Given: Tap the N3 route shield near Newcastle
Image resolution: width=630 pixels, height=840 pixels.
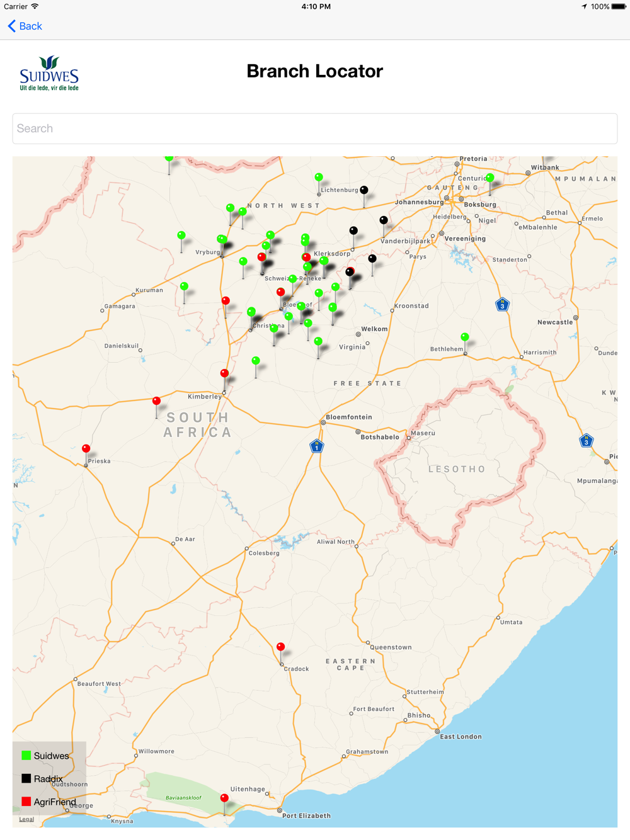Looking at the screenshot, I should pyautogui.click(x=502, y=305).
